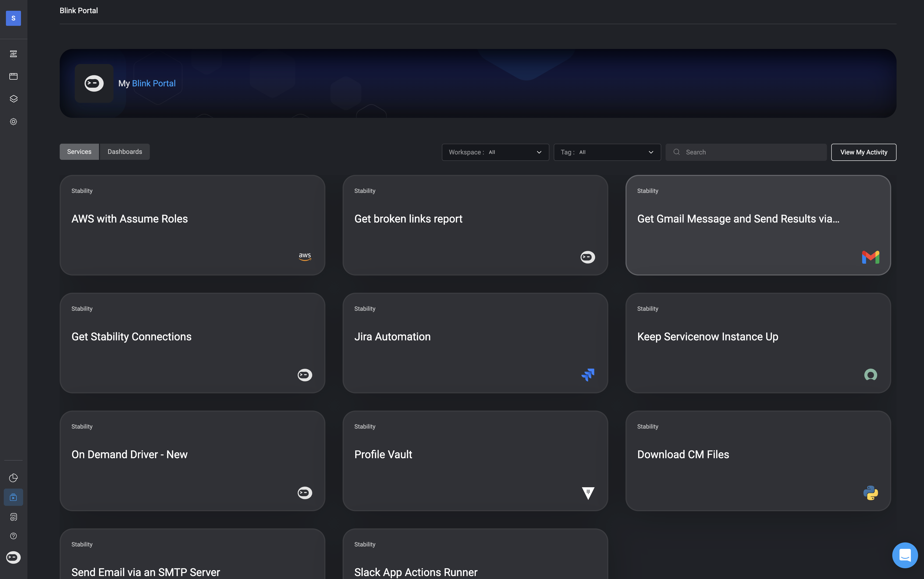Click the highlighted portal sidebar icon
This screenshot has height=579, width=924.
[x=13, y=497]
